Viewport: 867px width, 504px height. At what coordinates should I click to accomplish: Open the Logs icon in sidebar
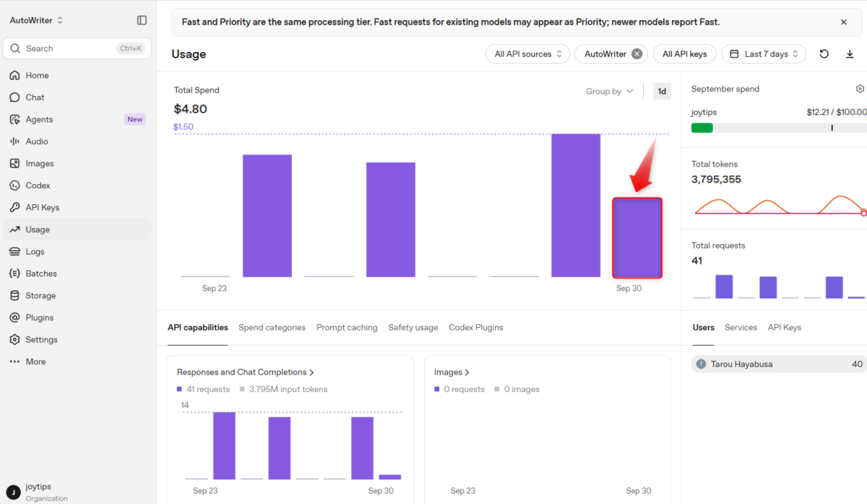[x=14, y=251]
